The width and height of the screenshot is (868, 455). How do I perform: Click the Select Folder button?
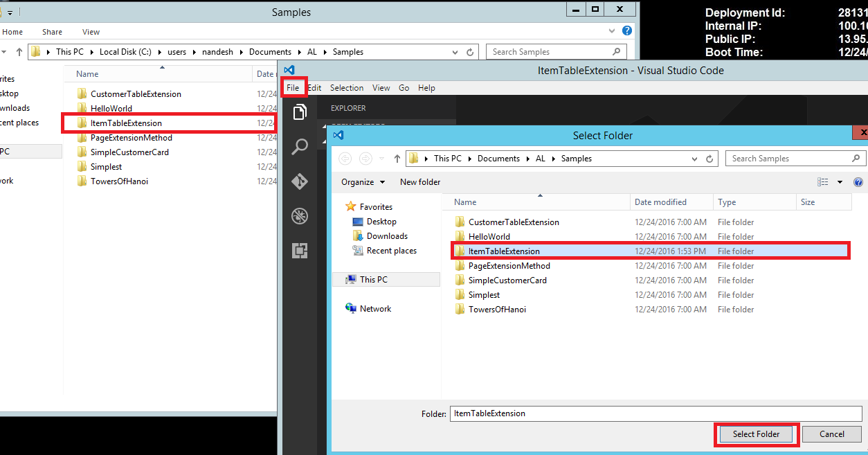click(757, 434)
